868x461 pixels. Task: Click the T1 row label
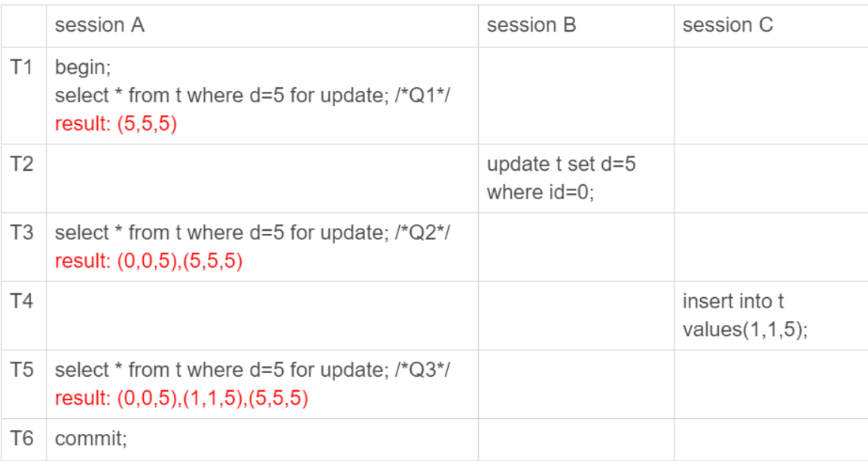point(23,67)
